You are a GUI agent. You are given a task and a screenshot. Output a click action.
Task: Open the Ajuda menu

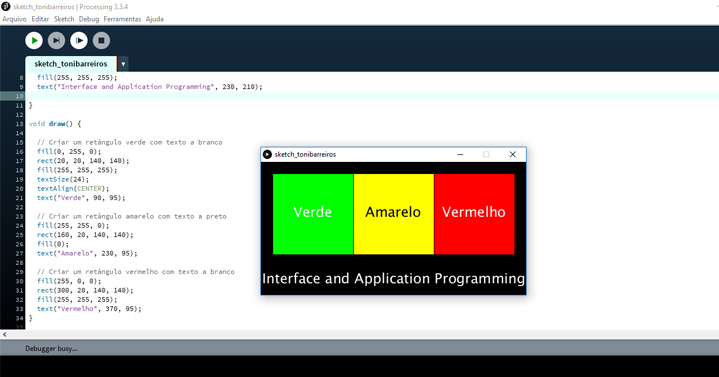[x=155, y=19]
